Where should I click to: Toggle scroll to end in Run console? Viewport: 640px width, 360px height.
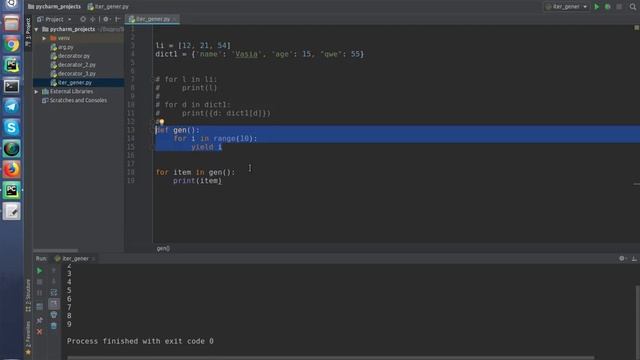click(53, 304)
